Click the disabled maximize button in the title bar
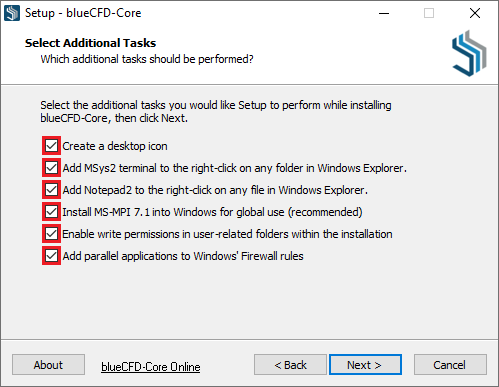 click(x=429, y=13)
